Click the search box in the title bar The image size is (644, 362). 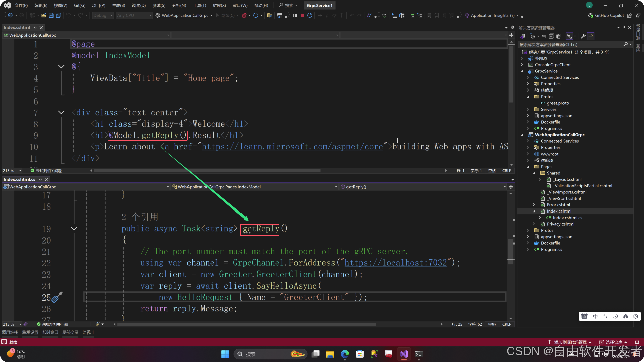[288, 5]
